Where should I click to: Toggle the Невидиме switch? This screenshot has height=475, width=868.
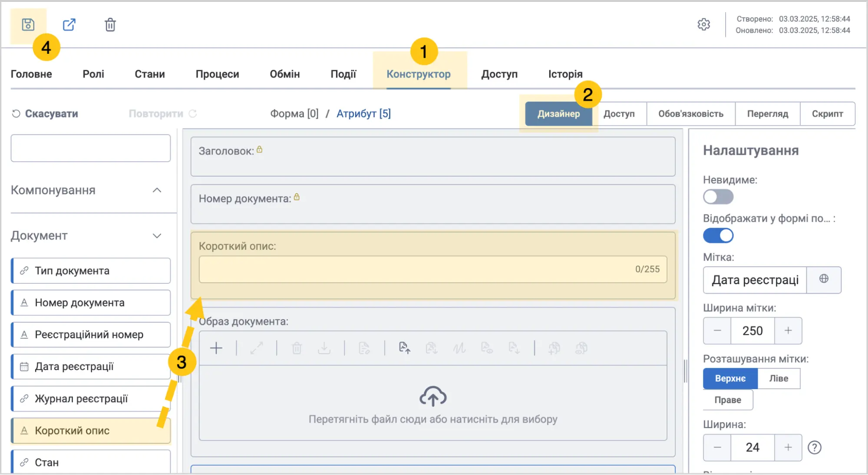(718, 197)
